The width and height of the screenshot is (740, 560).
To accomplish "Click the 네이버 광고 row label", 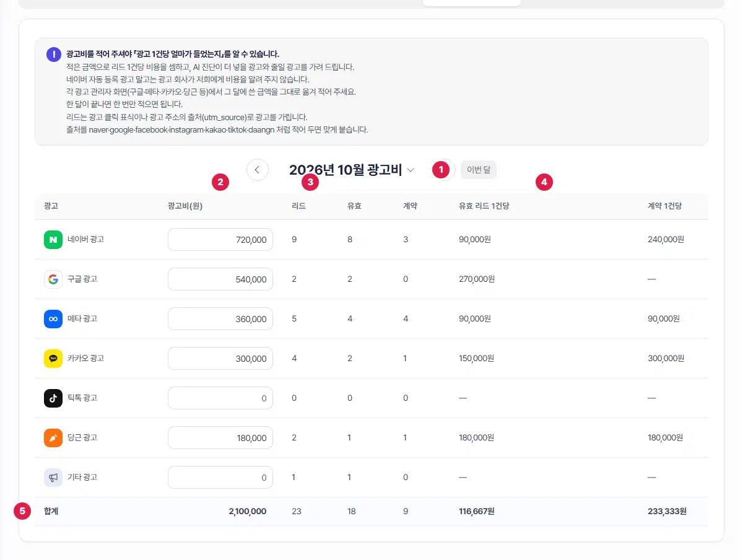I will [x=85, y=239].
